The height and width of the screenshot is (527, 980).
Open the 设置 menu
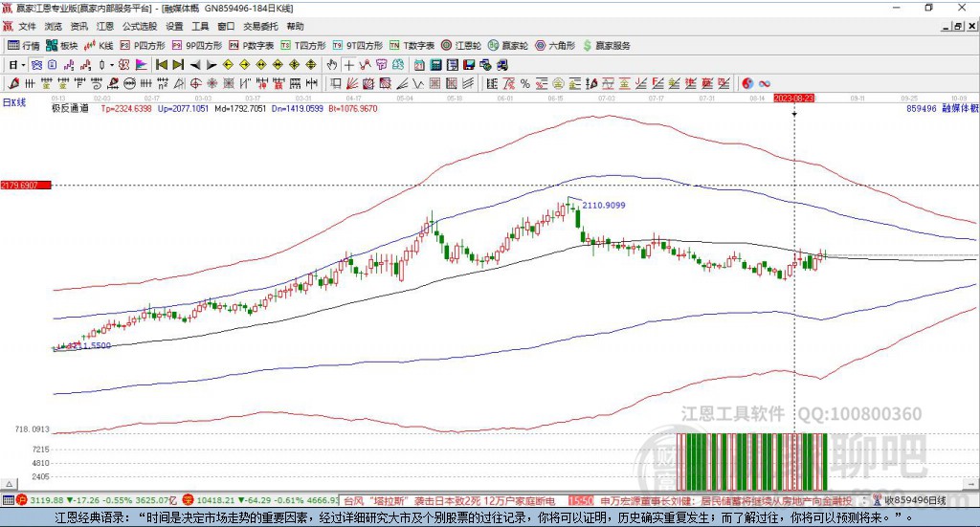pyautogui.click(x=174, y=26)
